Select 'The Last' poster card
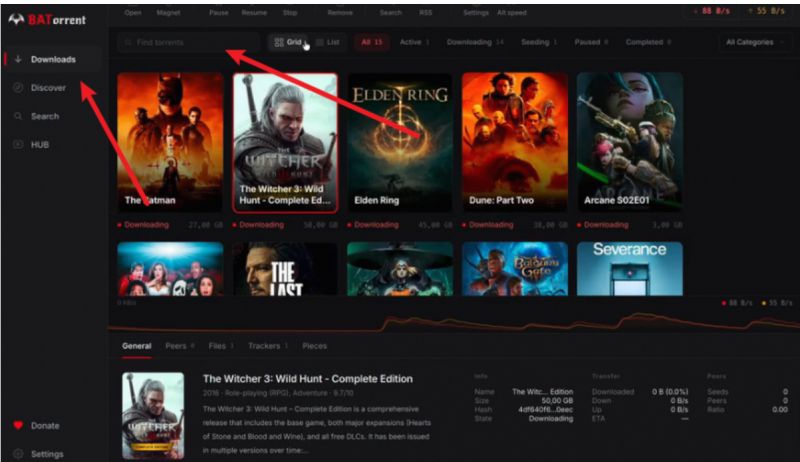Image resolution: width=800 pixels, height=462 pixels. pos(285,269)
